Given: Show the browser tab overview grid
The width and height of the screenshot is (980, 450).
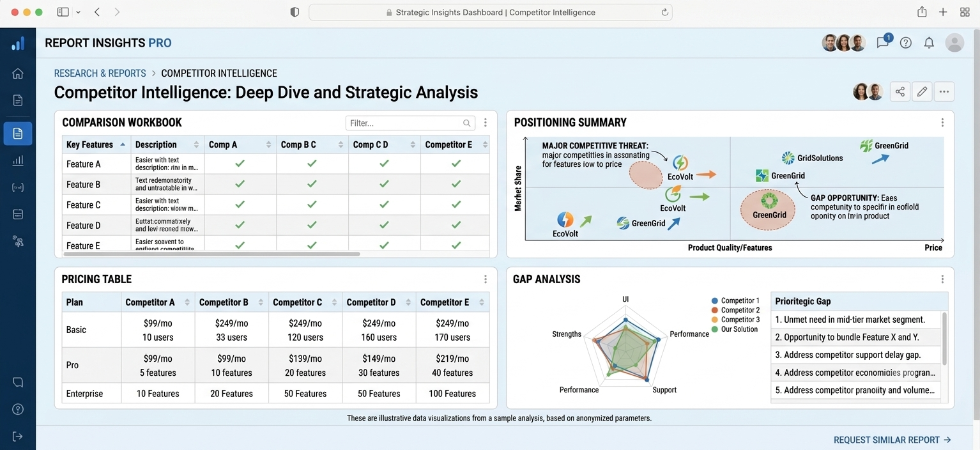Looking at the screenshot, I should 965,12.
